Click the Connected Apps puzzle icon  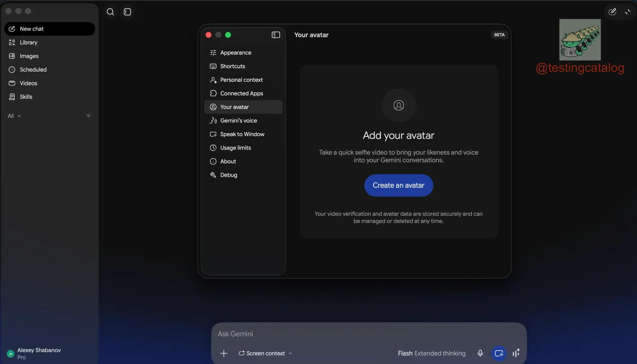click(x=213, y=93)
